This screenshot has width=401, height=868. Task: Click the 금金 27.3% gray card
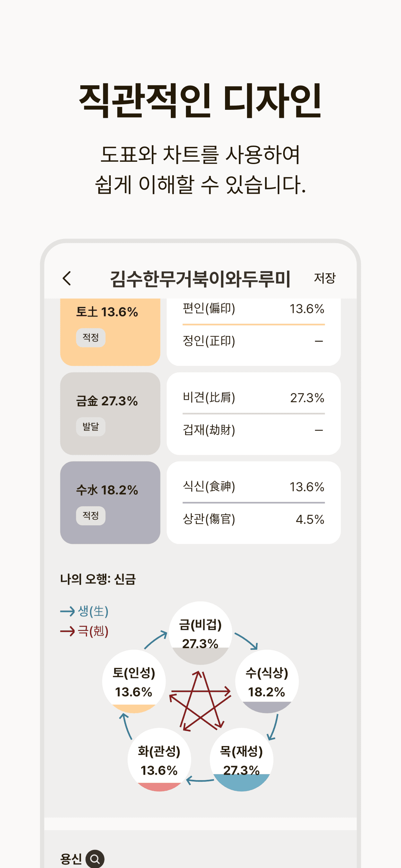point(110,413)
